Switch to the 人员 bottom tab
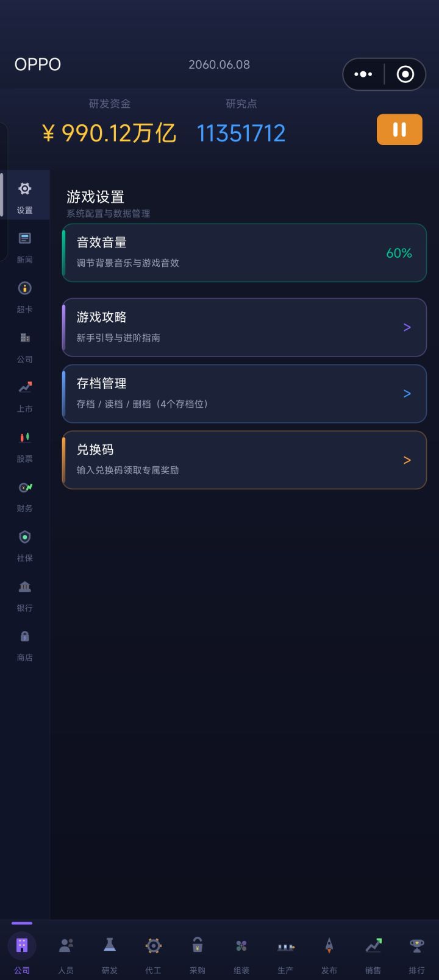This screenshot has width=439, height=980. pyautogui.click(x=66, y=954)
